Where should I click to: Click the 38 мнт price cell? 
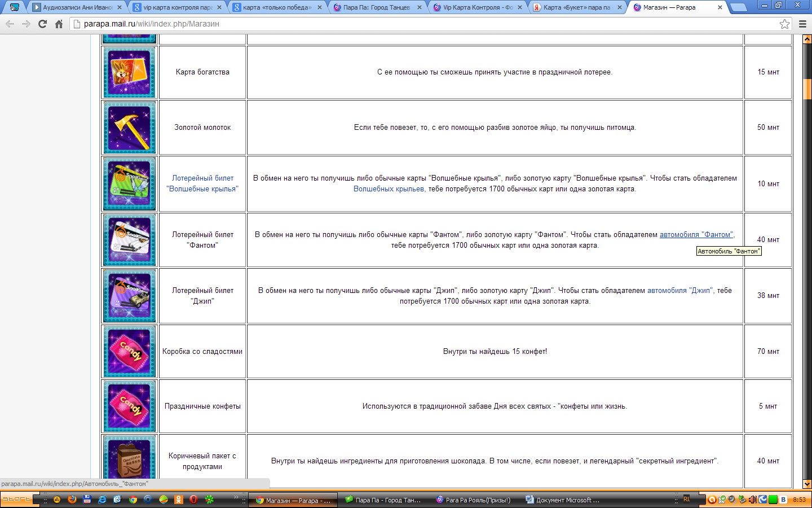point(768,296)
